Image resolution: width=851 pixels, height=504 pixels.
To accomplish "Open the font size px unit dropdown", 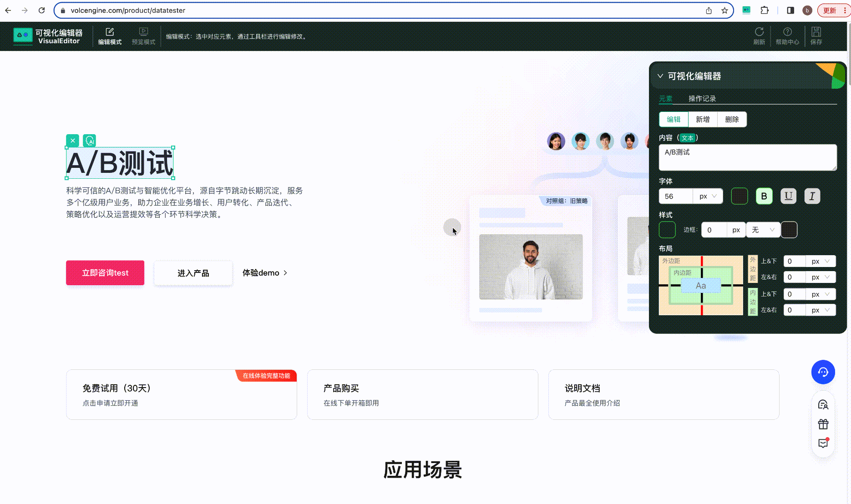I will [706, 196].
